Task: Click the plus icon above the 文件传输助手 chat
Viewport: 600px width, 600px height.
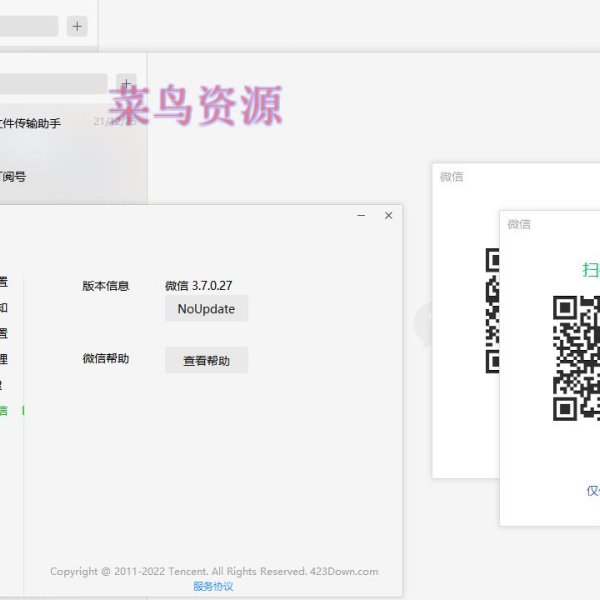Action: click(x=126, y=83)
